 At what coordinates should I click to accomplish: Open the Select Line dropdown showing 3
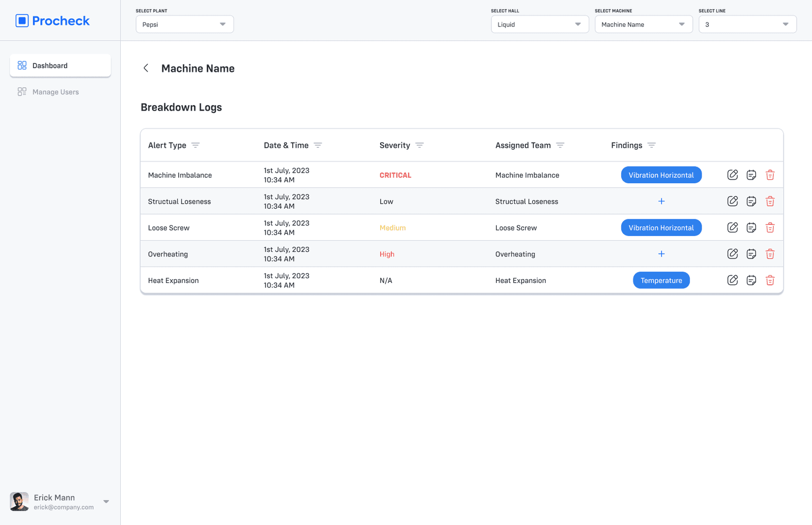[748, 24]
